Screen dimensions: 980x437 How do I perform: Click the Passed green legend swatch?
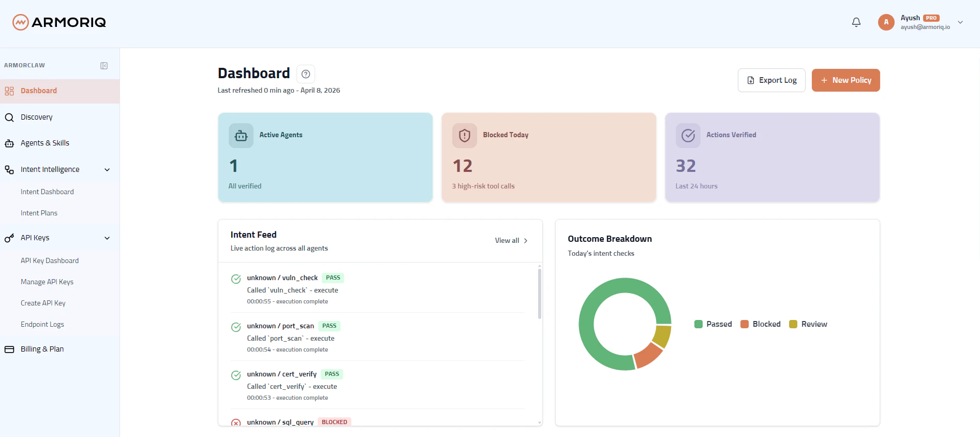pyautogui.click(x=699, y=324)
